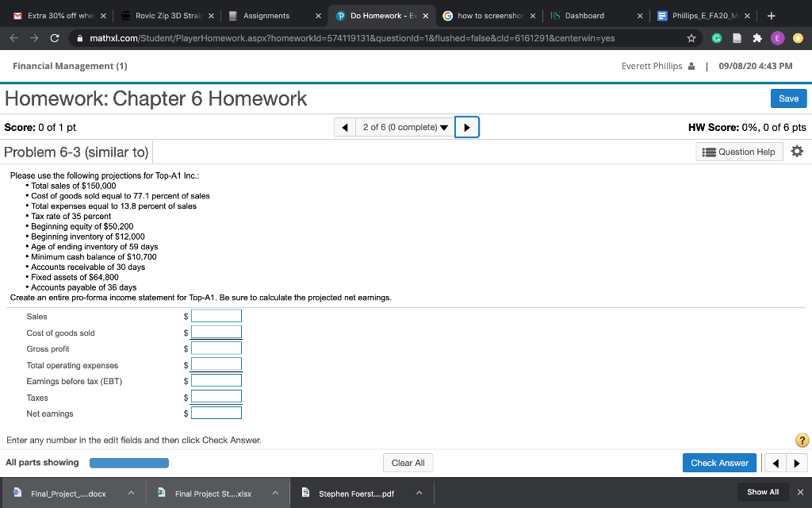The image size is (812, 508).
Task: Click the Check Answer button
Action: (719, 462)
